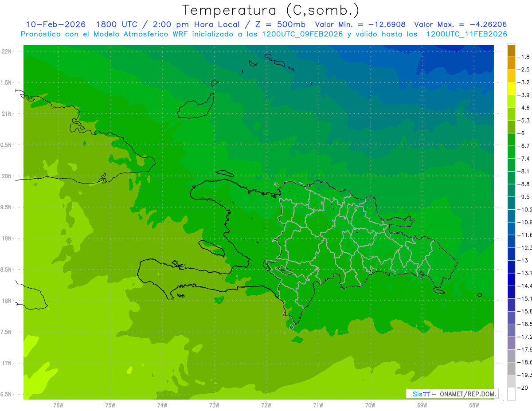Click the gray swatch between -18.6 and -19.3
The height and width of the screenshot is (411, 532).
click(x=511, y=368)
